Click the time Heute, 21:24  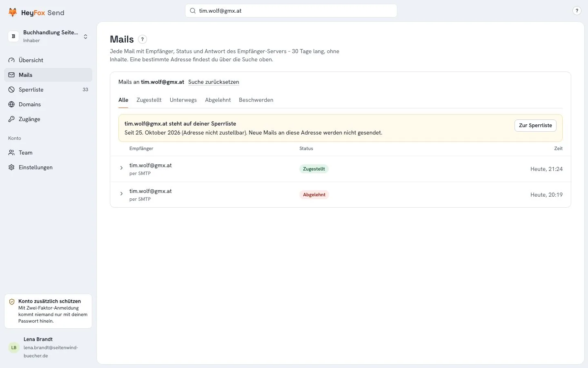(x=546, y=169)
